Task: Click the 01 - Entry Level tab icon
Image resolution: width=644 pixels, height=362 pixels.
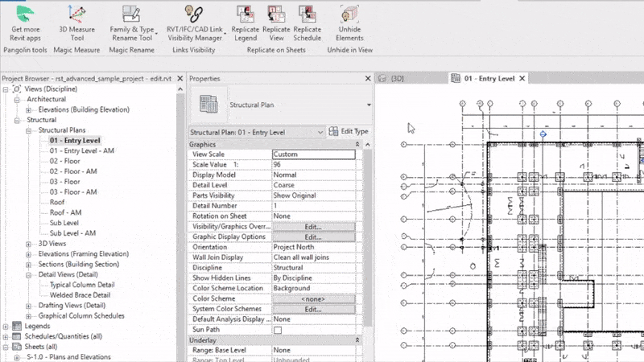Action: click(456, 78)
